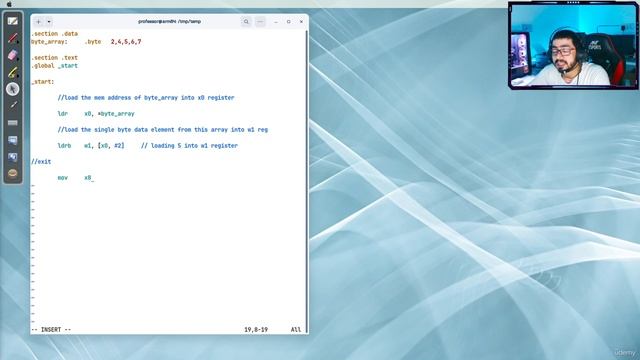The width and height of the screenshot is (640, 360).
Task: Click the '.section .data' line
Action: [x=54, y=33]
